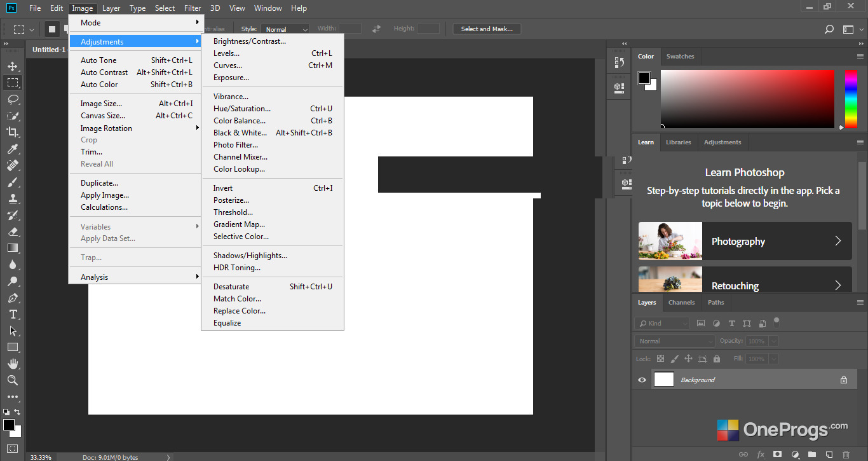Select the Horizontal Type tool

(13, 314)
